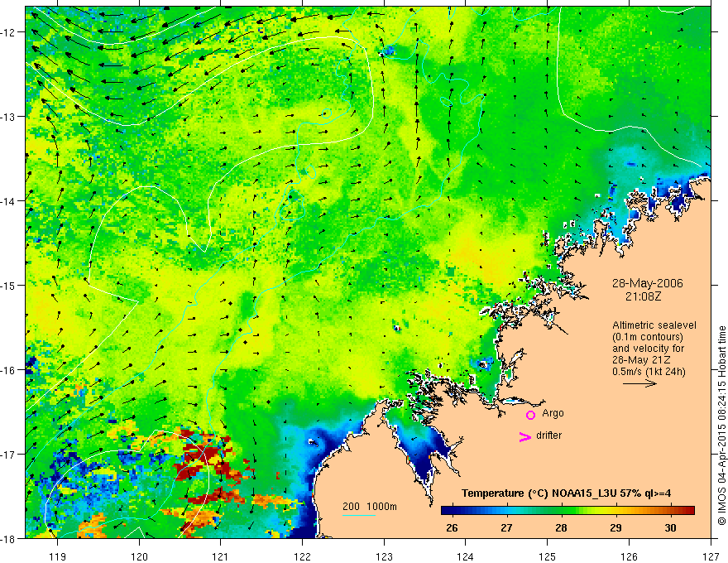Click the 'Altimetric sealevel' legend text
This screenshot has height=563, width=728.
(x=654, y=325)
